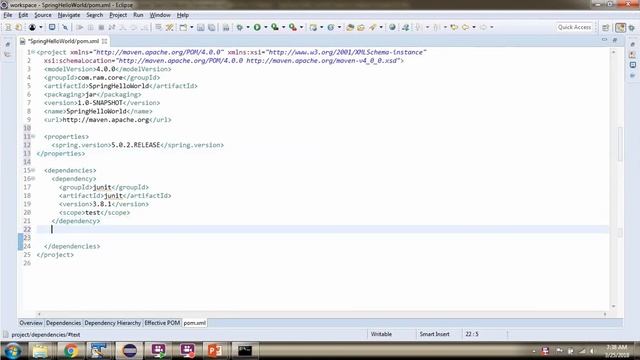Screen dimensions: 640x360
Task: Click the Last Edit Location arrow icon
Action: [x=454, y=27]
